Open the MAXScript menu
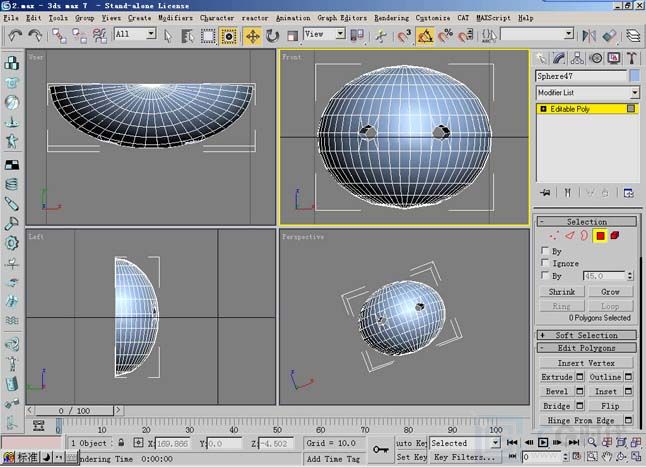The height and width of the screenshot is (468, 646). click(493, 18)
